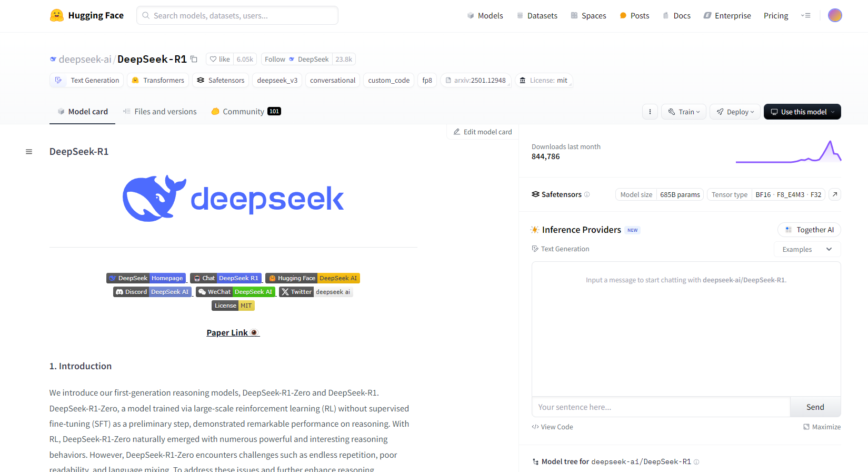This screenshot has height=472, width=868.
Task: Go to Spaces in the navigation
Action: coord(588,16)
